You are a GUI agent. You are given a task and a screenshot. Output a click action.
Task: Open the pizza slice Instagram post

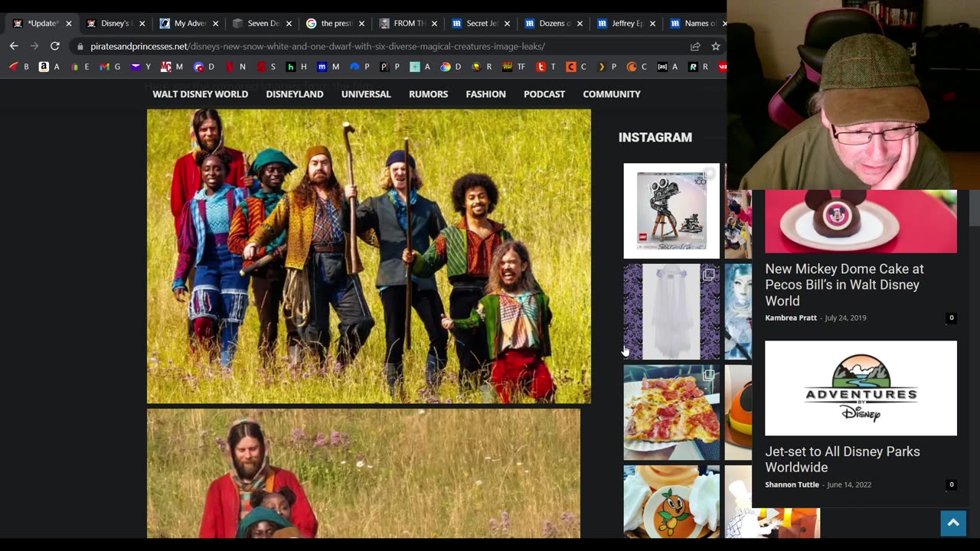[x=671, y=412]
